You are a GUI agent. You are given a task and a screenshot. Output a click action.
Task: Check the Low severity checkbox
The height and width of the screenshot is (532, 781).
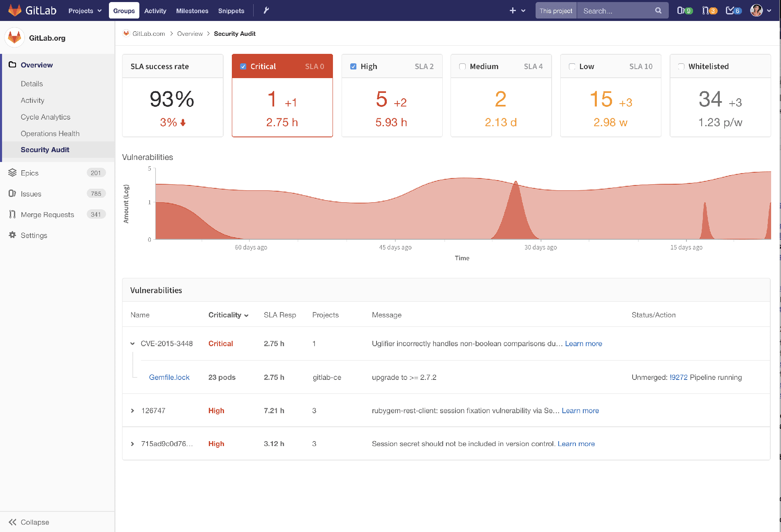coord(572,67)
